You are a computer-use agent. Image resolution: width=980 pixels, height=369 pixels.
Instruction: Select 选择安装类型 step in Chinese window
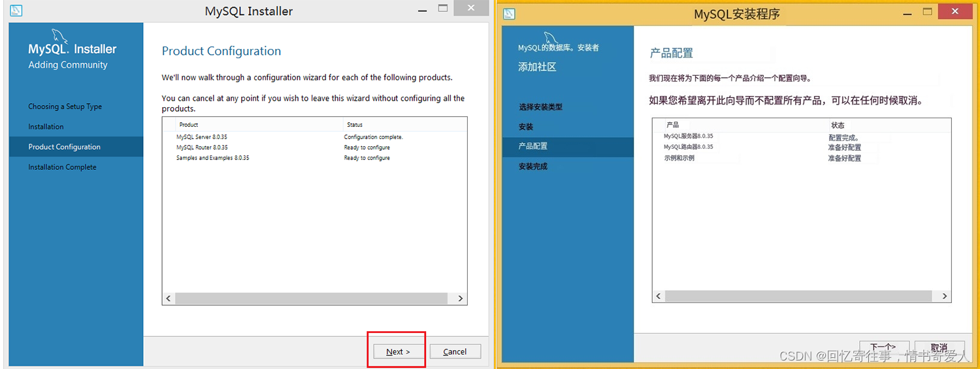[540, 106]
